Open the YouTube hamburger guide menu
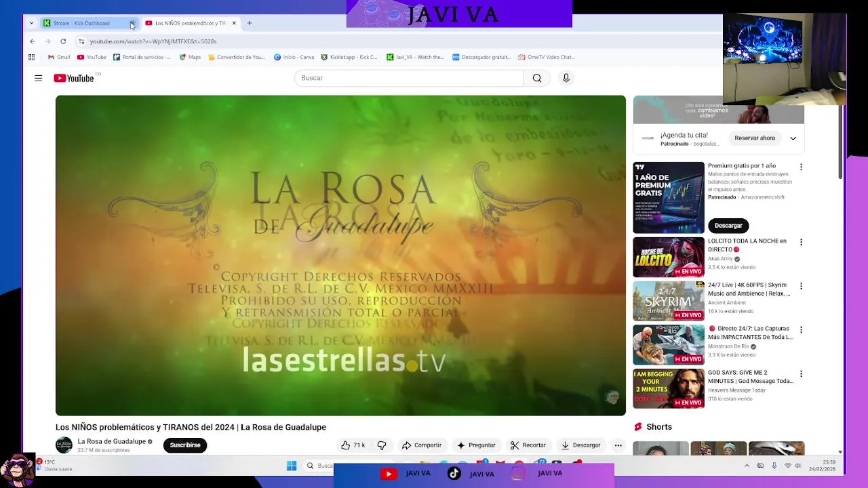 coord(39,78)
